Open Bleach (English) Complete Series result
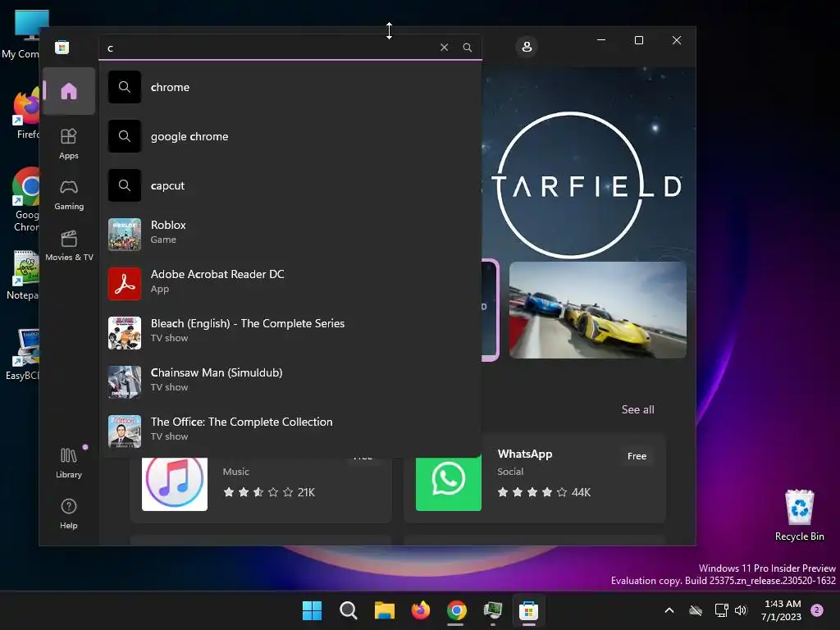This screenshot has width=840, height=630. point(290,333)
